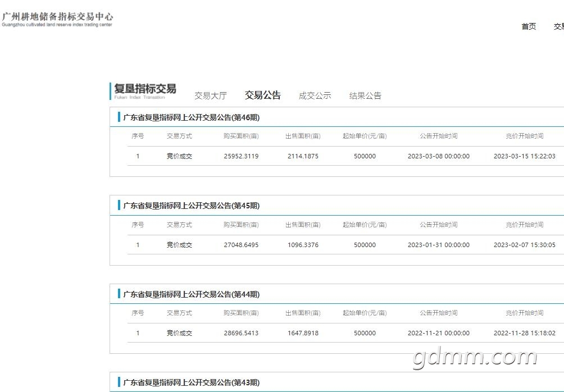
Task: Open the 第45期 transaction announcement title
Action: pyautogui.click(x=192, y=206)
